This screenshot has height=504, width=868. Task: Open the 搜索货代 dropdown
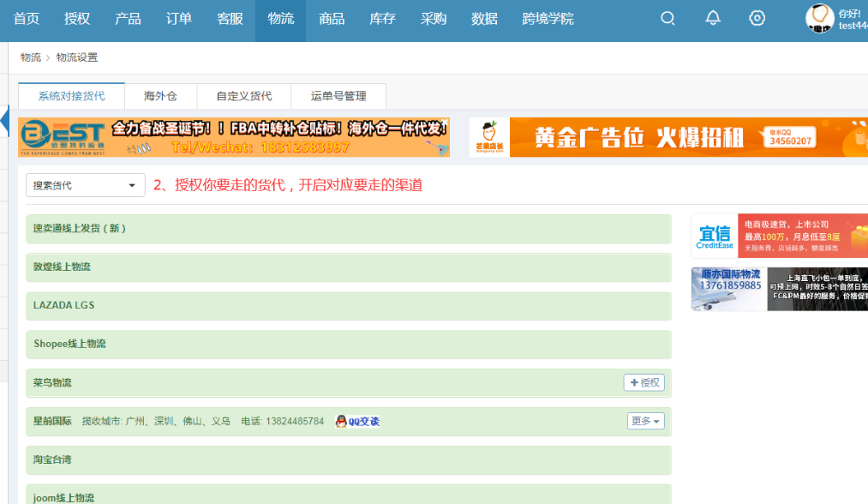click(x=85, y=185)
